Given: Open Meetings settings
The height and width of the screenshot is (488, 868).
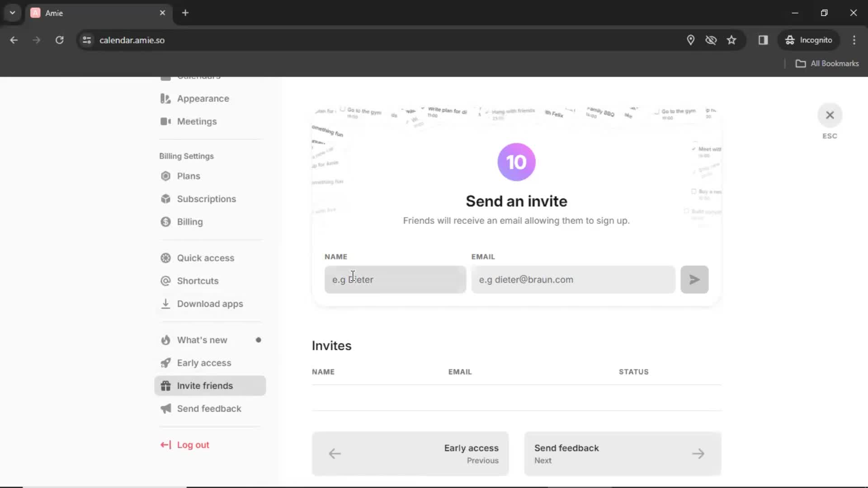Looking at the screenshot, I should coord(197,122).
